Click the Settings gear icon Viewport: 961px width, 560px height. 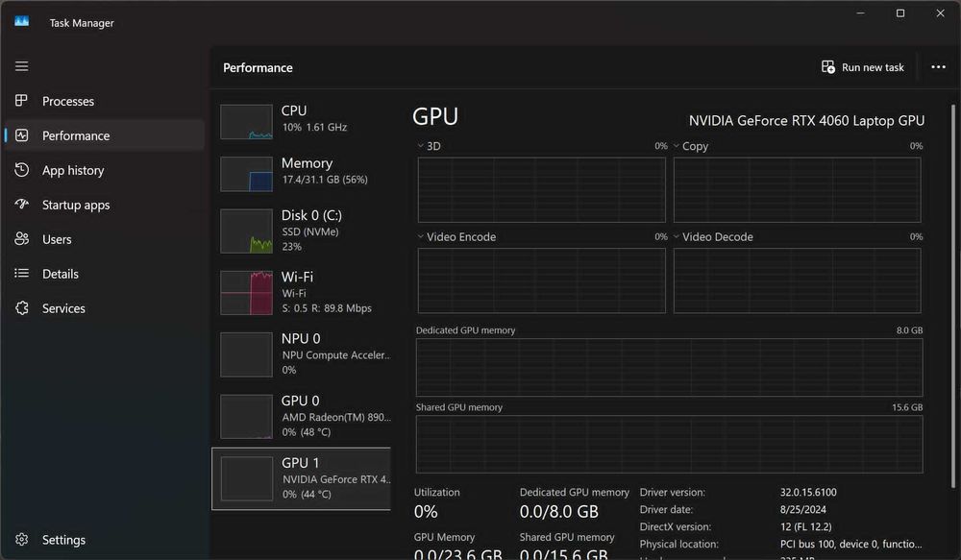(x=21, y=539)
